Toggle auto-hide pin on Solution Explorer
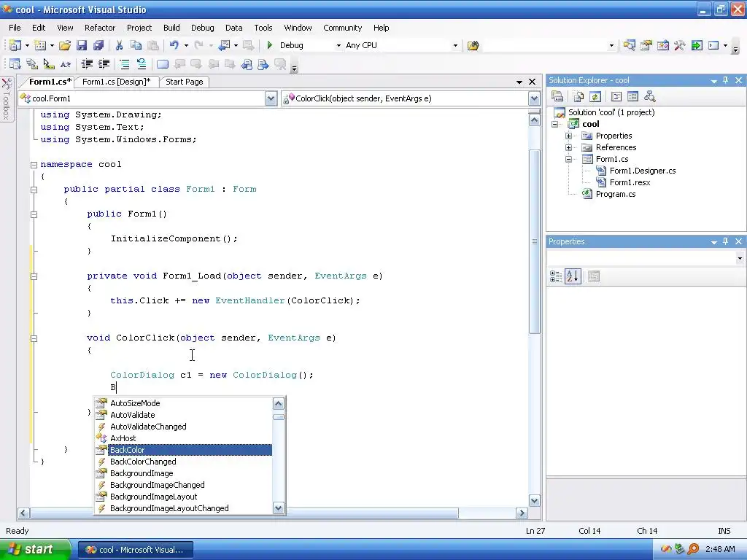Viewport: 747px width, 560px height. 726,80
